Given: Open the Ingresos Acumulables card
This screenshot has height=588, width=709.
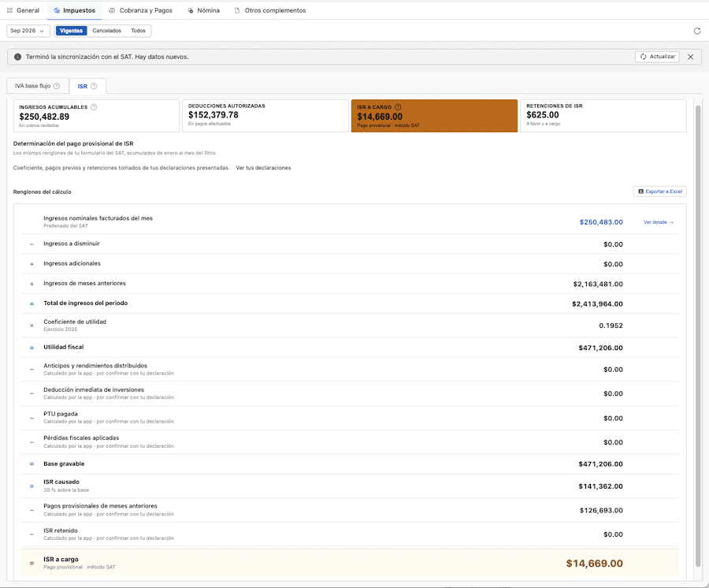Looking at the screenshot, I should (x=96, y=116).
